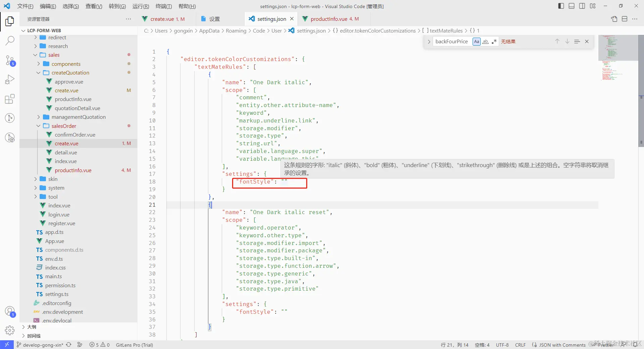
Task: Go to previous match in find widget
Action: coord(557,41)
